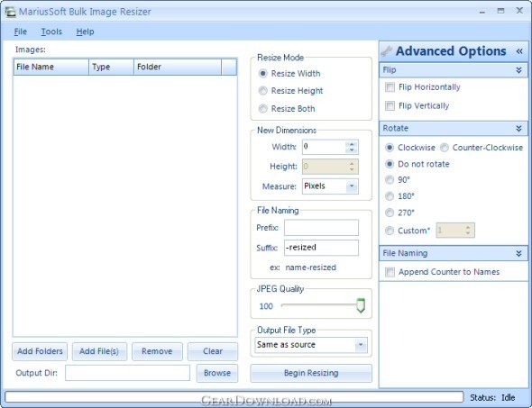Open the File menu

click(21, 32)
